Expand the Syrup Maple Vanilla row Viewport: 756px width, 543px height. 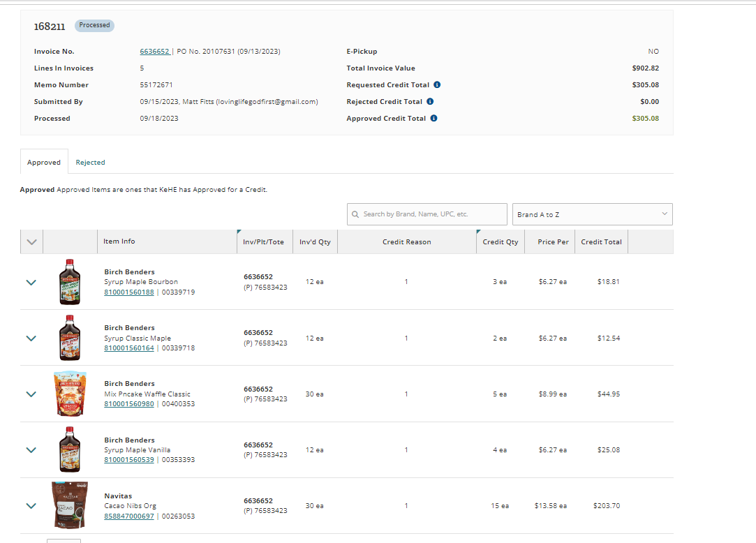[31, 450]
